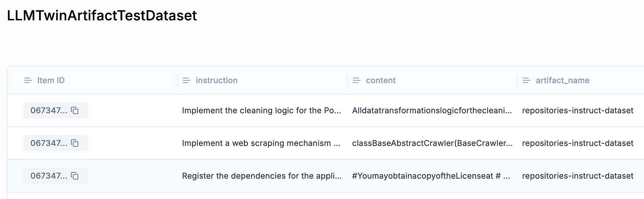Copy the third row's Item ID

[75, 176]
